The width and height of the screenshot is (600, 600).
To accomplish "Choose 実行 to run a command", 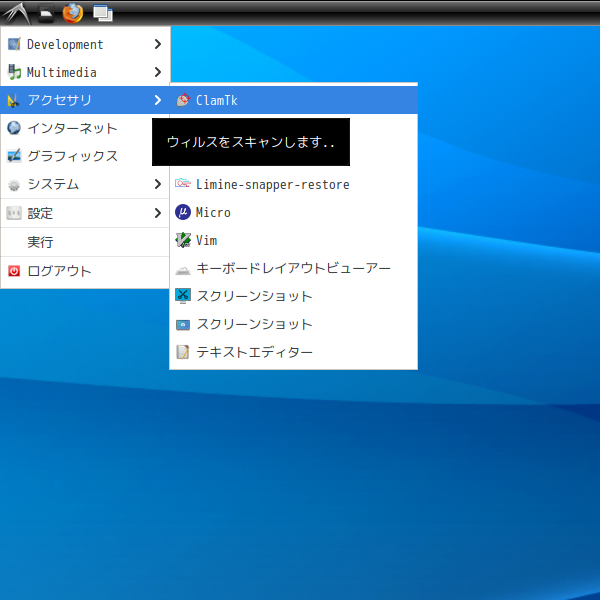I will click(x=85, y=242).
